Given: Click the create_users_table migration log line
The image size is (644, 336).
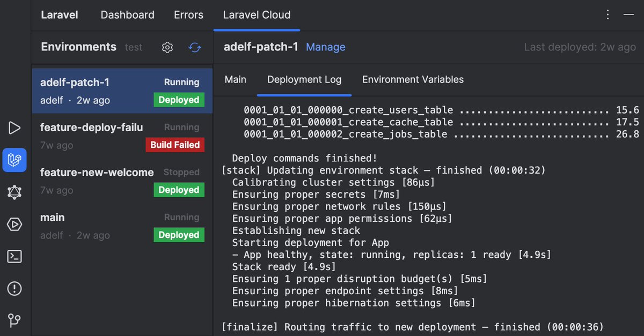Looking at the screenshot, I should pos(441,110).
